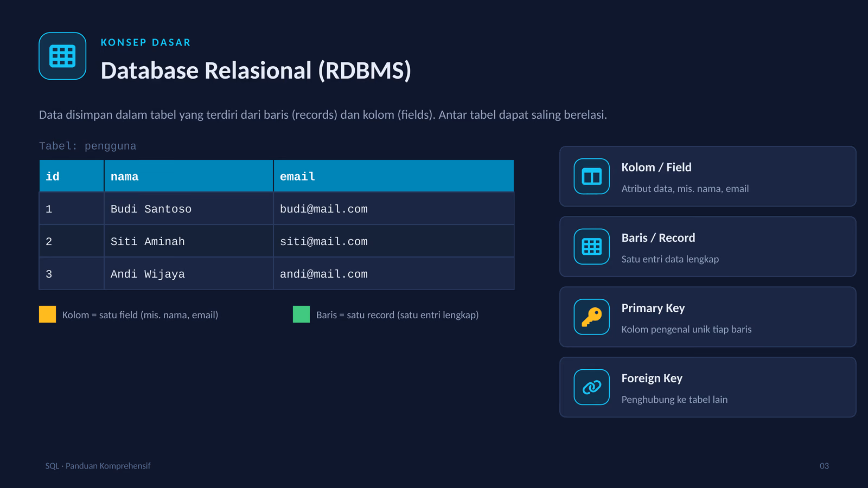Click the 'Baris = satu record' legend text

[x=397, y=315]
